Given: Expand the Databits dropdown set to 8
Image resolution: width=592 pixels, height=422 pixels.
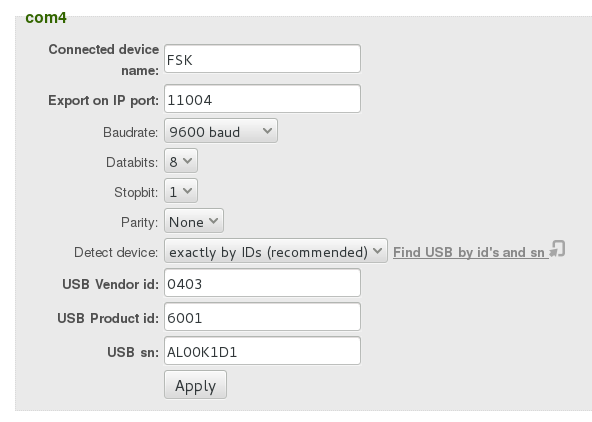Looking at the screenshot, I should pyautogui.click(x=181, y=161).
